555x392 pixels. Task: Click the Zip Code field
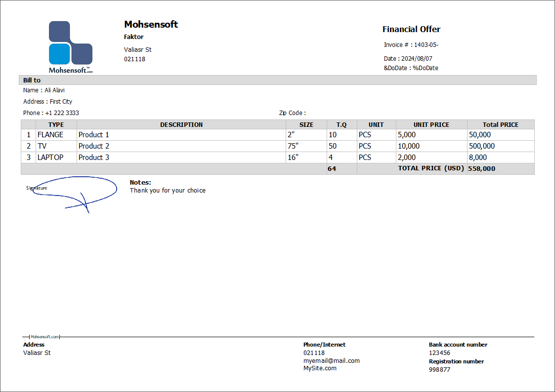[293, 113]
